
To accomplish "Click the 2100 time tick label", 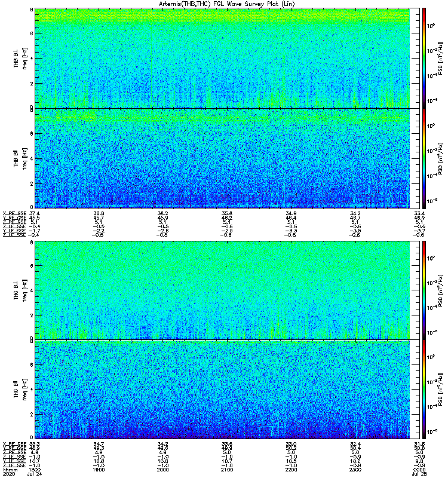I will 226,470.
